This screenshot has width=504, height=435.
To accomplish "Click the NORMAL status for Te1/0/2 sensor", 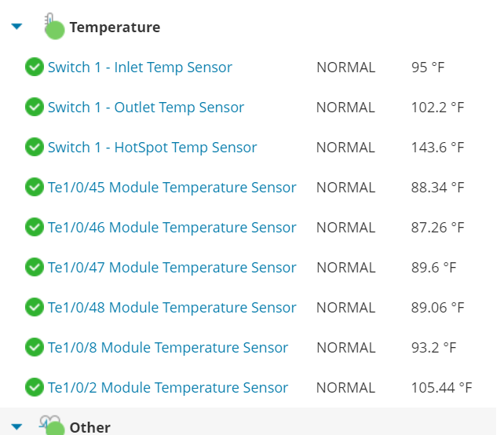I will (346, 388).
